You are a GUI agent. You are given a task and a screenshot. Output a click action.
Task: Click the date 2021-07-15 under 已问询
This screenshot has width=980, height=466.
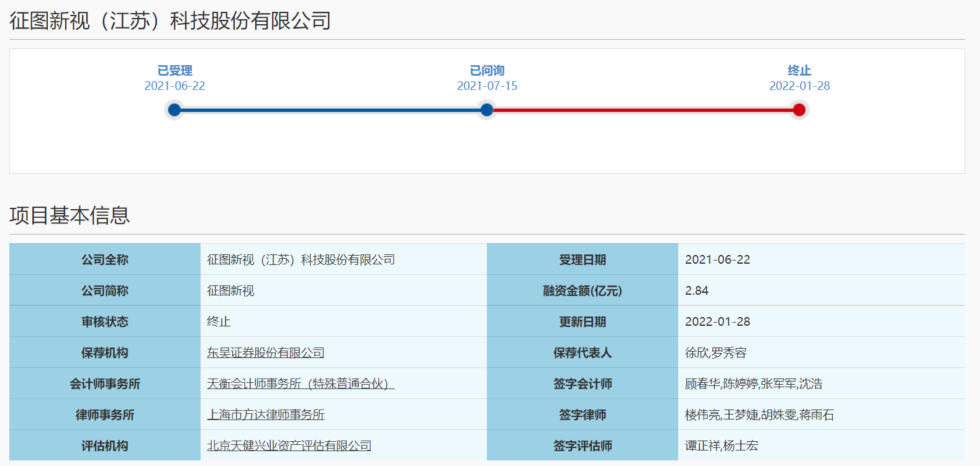coord(487,86)
